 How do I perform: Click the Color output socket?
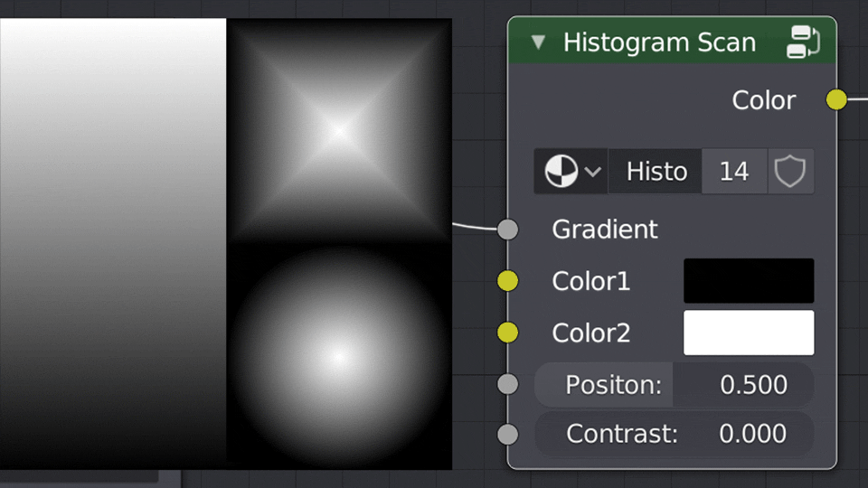[836, 99]
